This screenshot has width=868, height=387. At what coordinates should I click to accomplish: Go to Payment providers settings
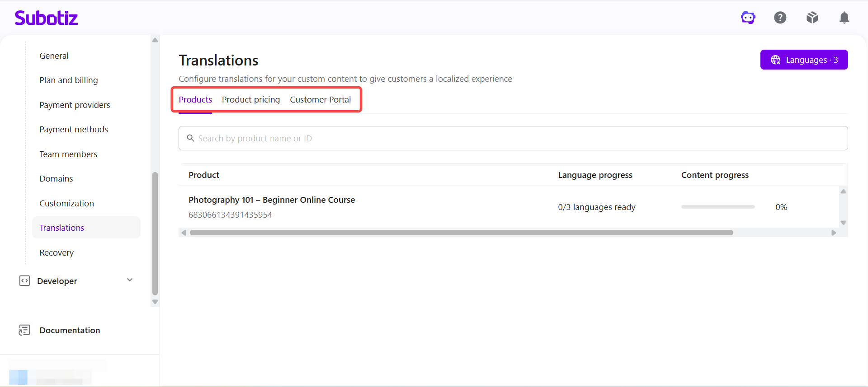coord(75,105)
